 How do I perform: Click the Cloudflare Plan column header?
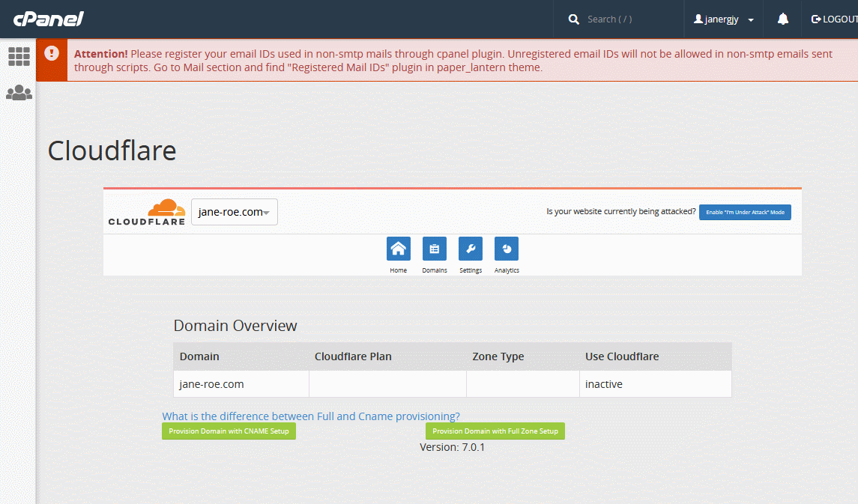(387, 356)
